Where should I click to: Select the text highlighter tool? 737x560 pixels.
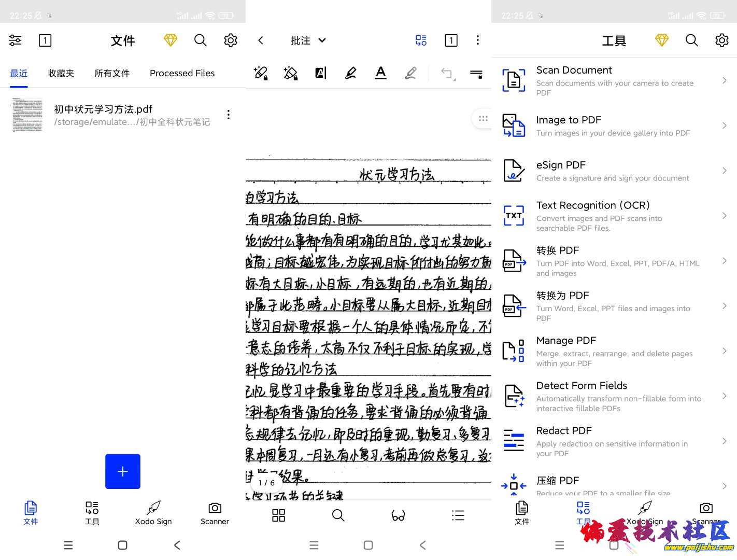click(320, 73)
